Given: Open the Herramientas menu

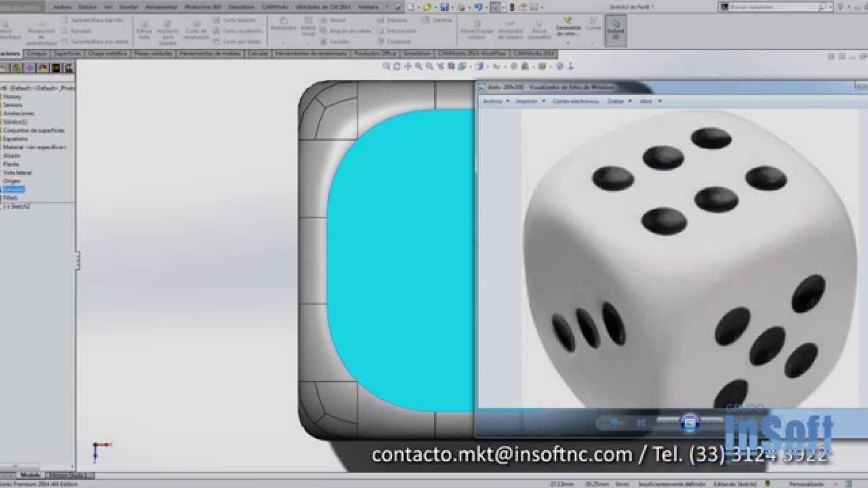Looking at the screenshot, I should [161, 7].
